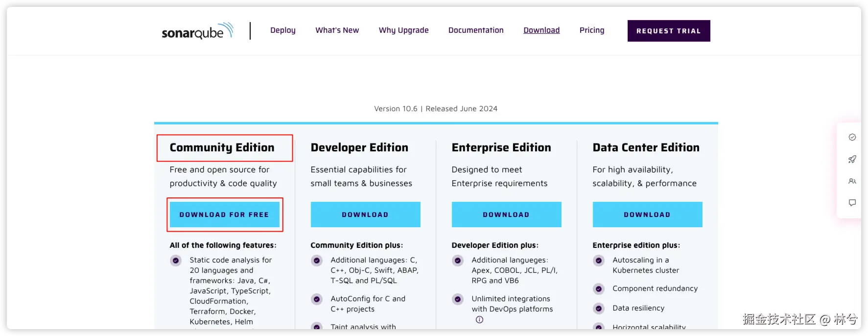Open Documentation in the navbar
The image size is (868, 336).
(x=476, y=30)
